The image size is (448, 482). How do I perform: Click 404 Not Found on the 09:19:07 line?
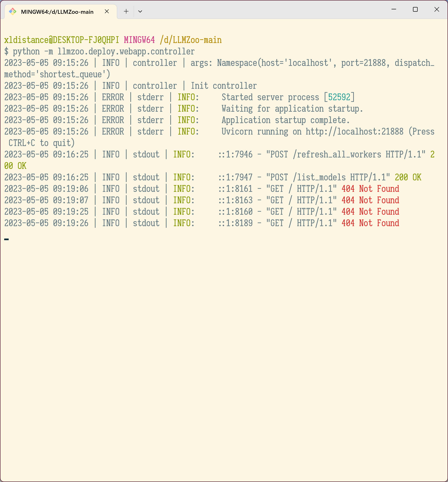(x=370, y=200)
